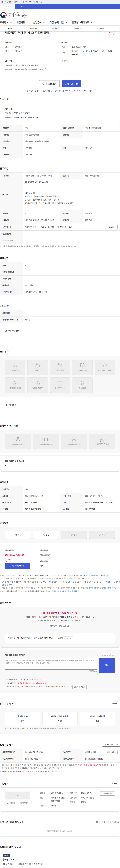This screenshot has height=868, width=120.
Task: Select the 면접 screening step
Action: pos(46,535)
